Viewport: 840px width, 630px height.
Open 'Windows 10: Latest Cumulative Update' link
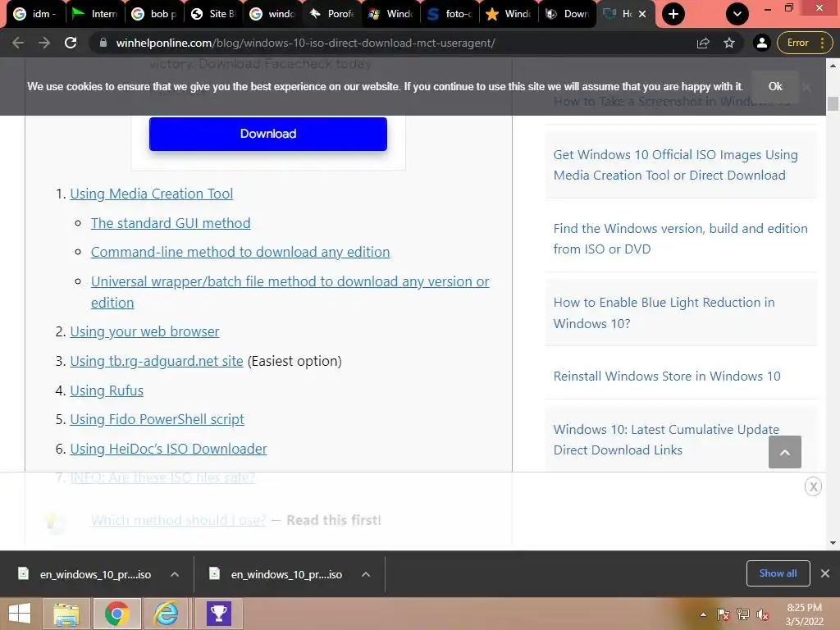click(666, 440)
